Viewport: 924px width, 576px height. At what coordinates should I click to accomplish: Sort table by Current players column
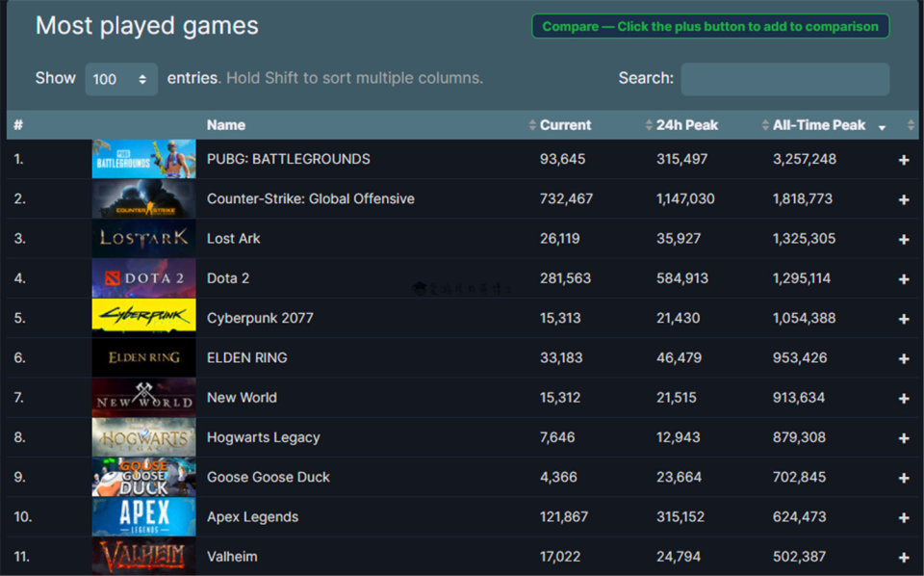pyautogui.click(x=565, y=125)
